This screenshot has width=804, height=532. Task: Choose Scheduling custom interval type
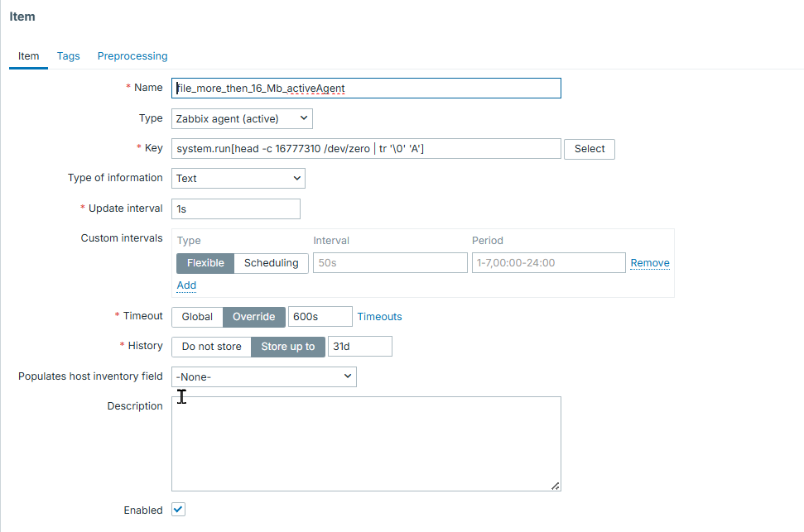[x=271, y=263]
